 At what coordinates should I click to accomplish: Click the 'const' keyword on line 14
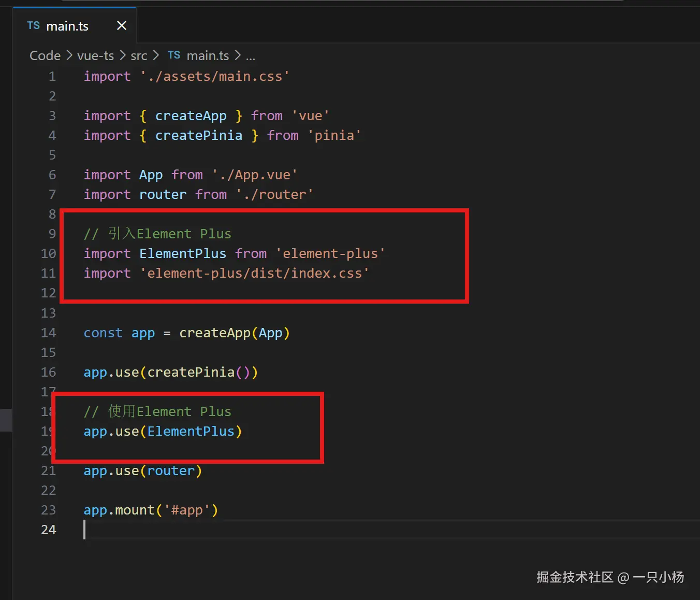(103, 333)
